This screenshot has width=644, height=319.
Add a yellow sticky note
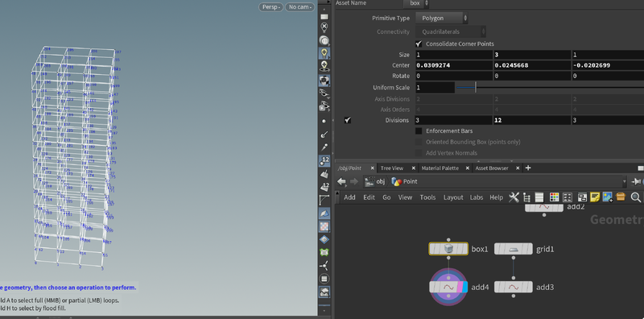click(595, 197)
